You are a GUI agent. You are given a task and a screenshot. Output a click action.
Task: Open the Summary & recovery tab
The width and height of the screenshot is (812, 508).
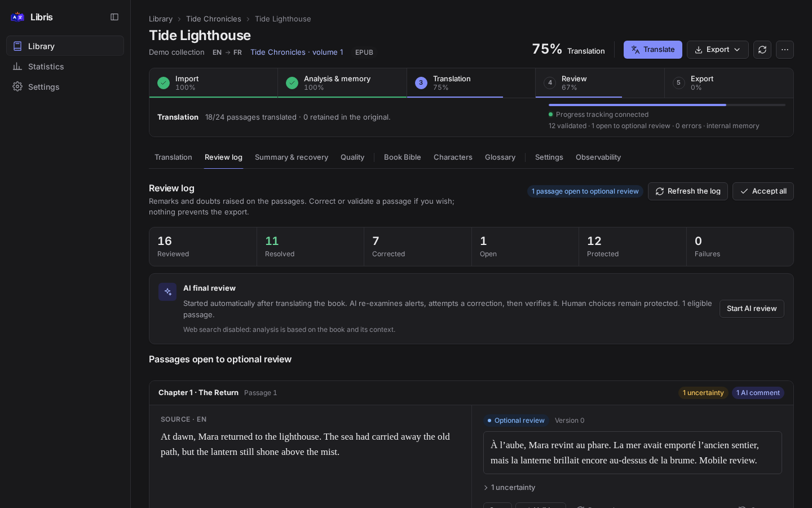click(292, 157)
